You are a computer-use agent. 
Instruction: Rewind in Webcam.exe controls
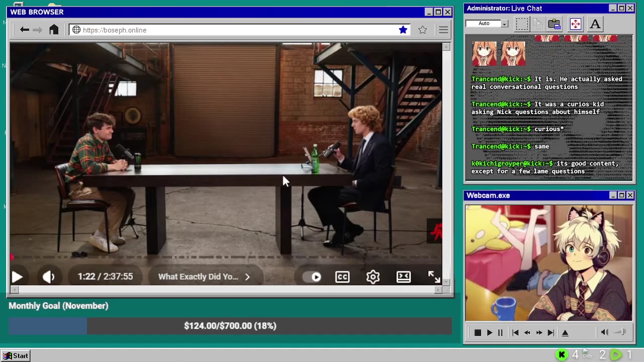[527, 332]
